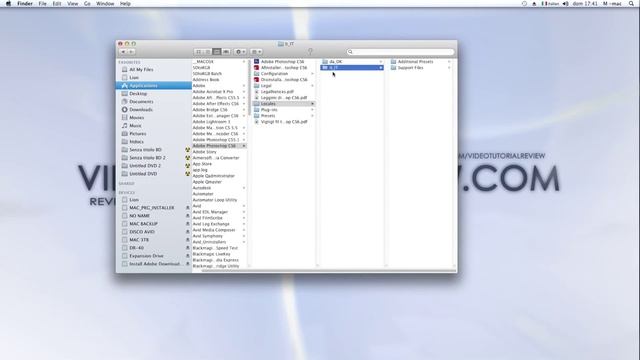Click the Finder back navigation arrow

tap(123, 52)
